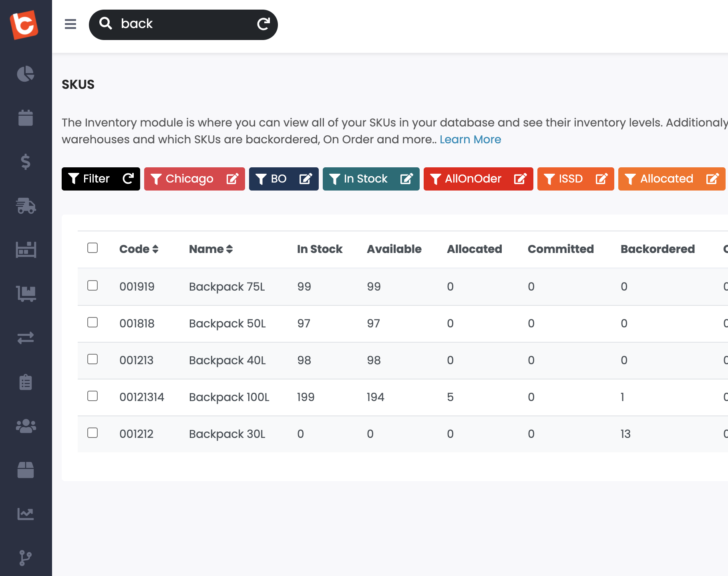Open the pallet dolly inventory icon

click(26, 294)
